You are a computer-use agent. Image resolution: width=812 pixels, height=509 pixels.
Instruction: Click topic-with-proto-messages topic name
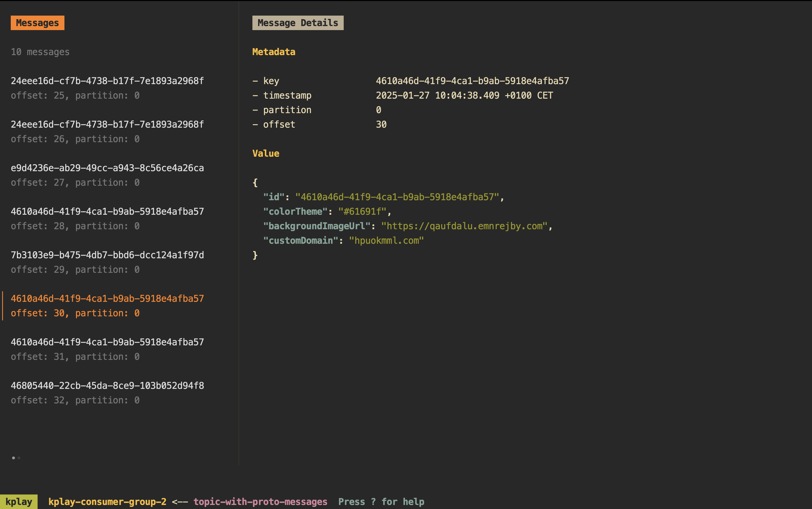click(x=260, y=501)
